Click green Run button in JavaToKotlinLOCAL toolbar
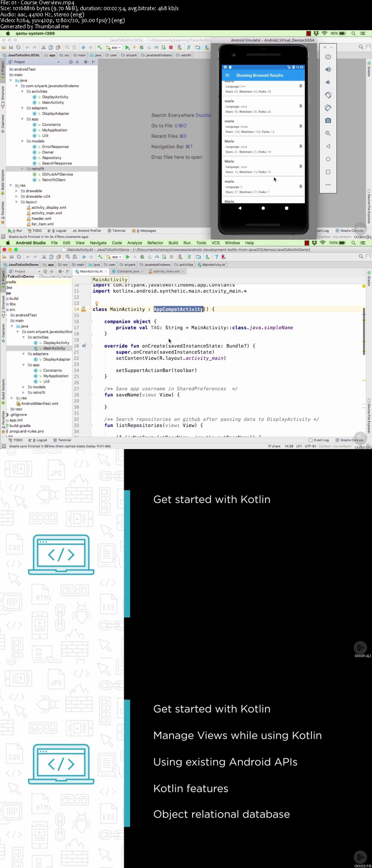The height and width of the screenshot is (868, 372). coord(127,48)
